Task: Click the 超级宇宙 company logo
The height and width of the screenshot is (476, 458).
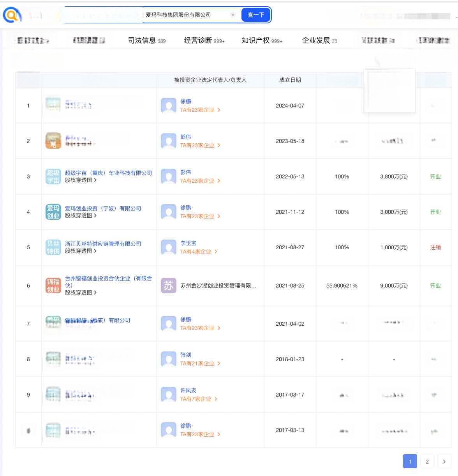Action: point(53,176)
